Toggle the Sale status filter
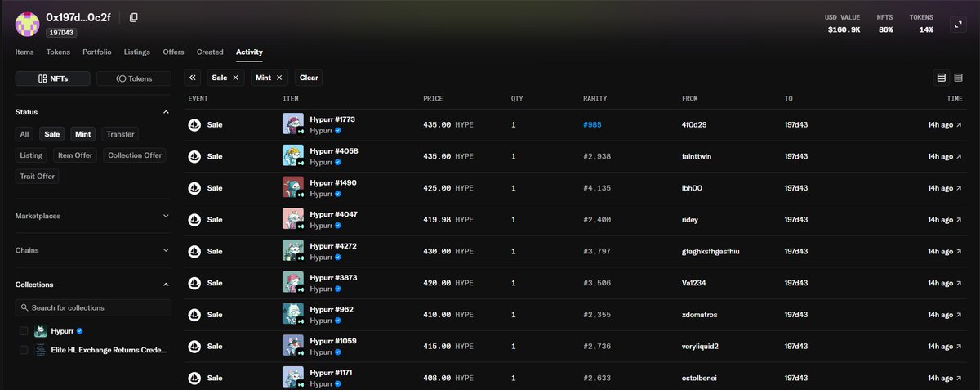Viewport: 980px width, 390px height. click(52, 134)
